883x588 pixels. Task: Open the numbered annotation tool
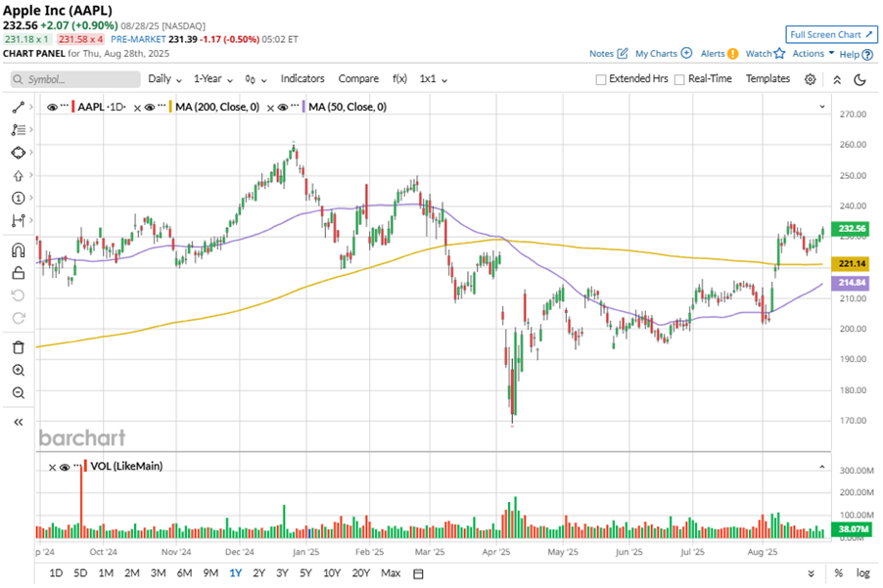(18, 198)
